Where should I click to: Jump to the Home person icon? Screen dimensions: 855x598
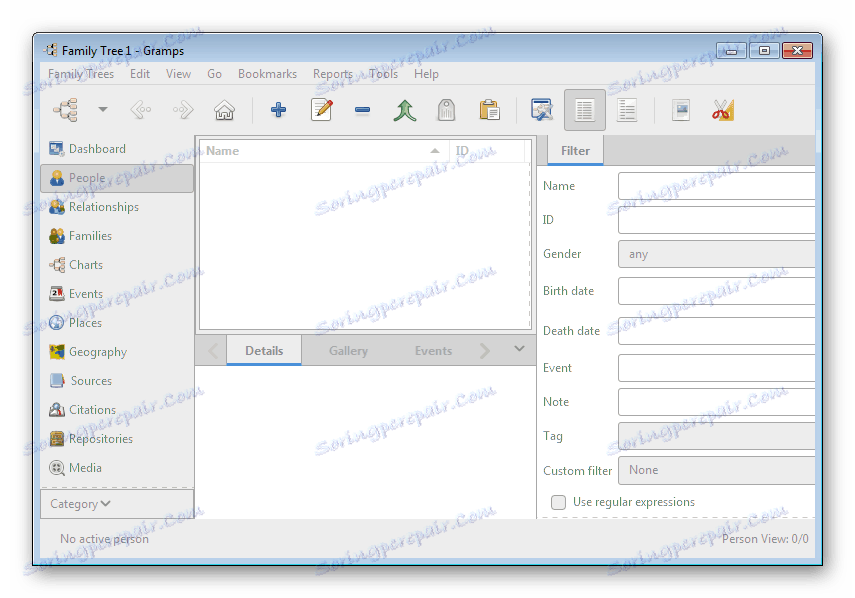pos(224,110)
